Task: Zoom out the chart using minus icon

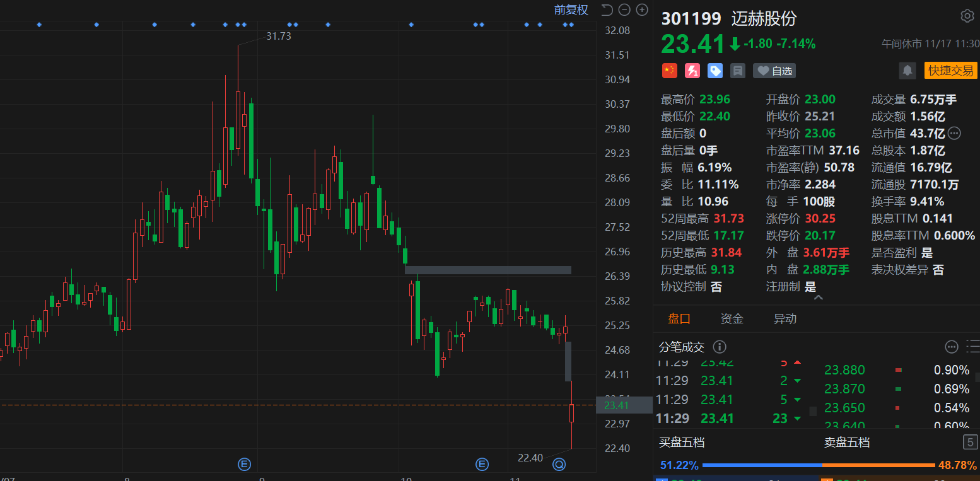Action: click(x=624, y=9)
